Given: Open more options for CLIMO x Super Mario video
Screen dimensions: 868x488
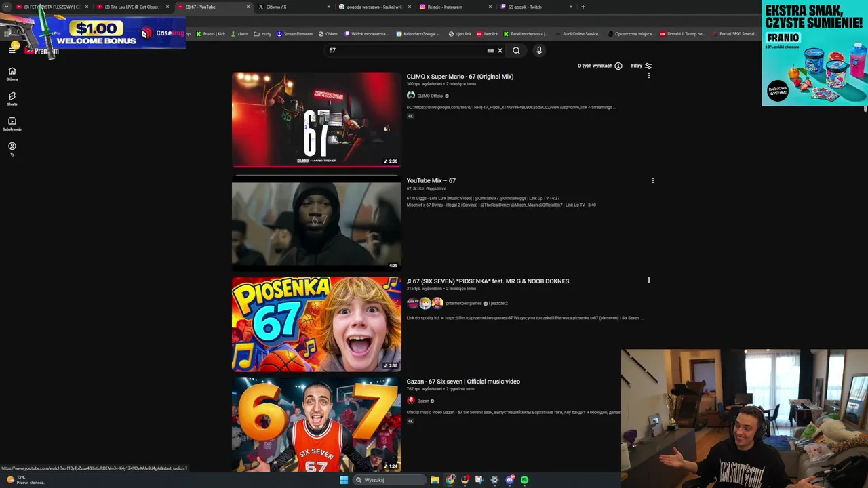Looking at the screenshot, I should point(649,75).
